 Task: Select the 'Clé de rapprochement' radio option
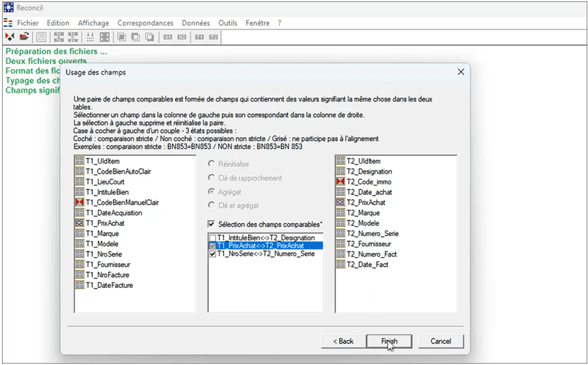[x=212, y=178]
